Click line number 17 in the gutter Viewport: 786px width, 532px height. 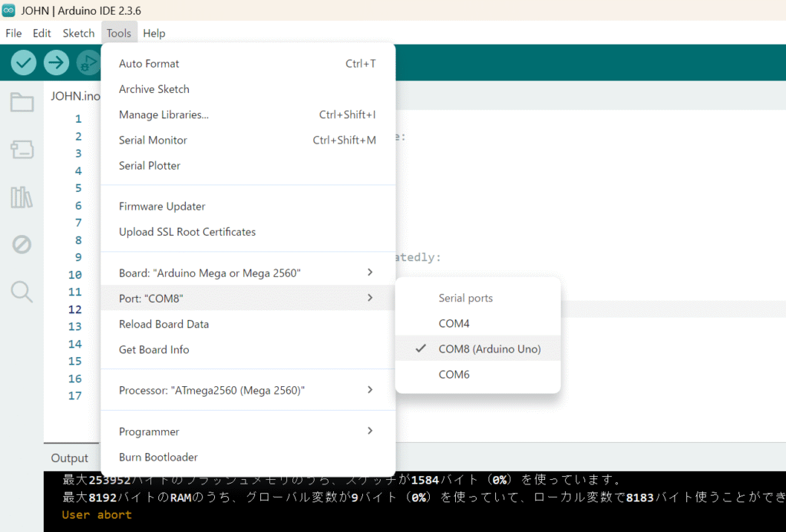pos(75,395)
